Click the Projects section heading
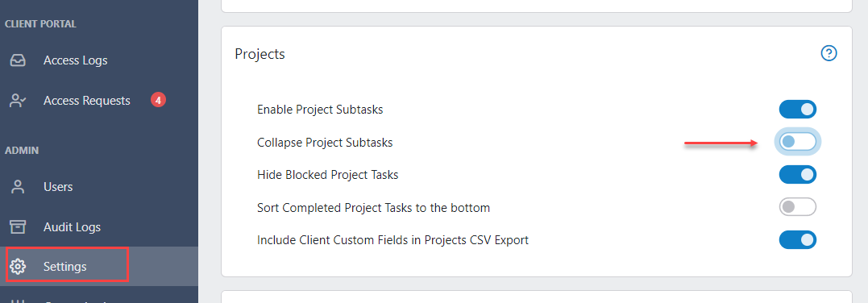Viewport: 868px width, 303px height. (x=260, y=54)
